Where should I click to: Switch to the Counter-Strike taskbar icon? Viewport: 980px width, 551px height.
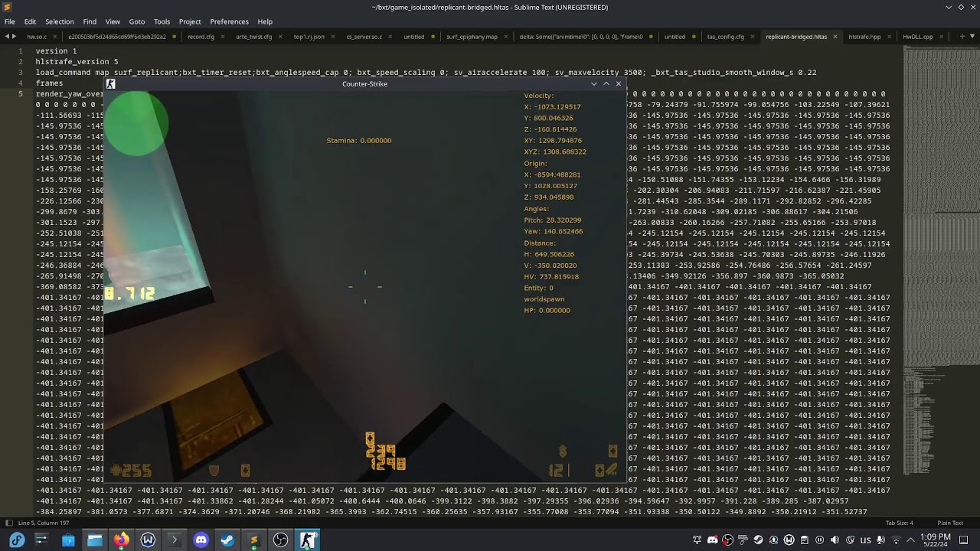click(308, 540)
